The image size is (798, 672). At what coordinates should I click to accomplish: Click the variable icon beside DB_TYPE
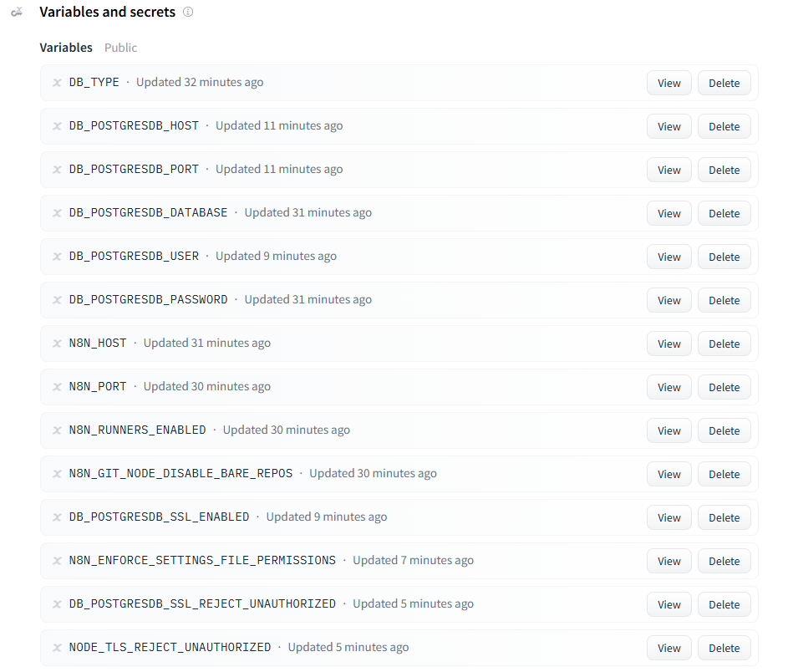(x=57, y=83)
